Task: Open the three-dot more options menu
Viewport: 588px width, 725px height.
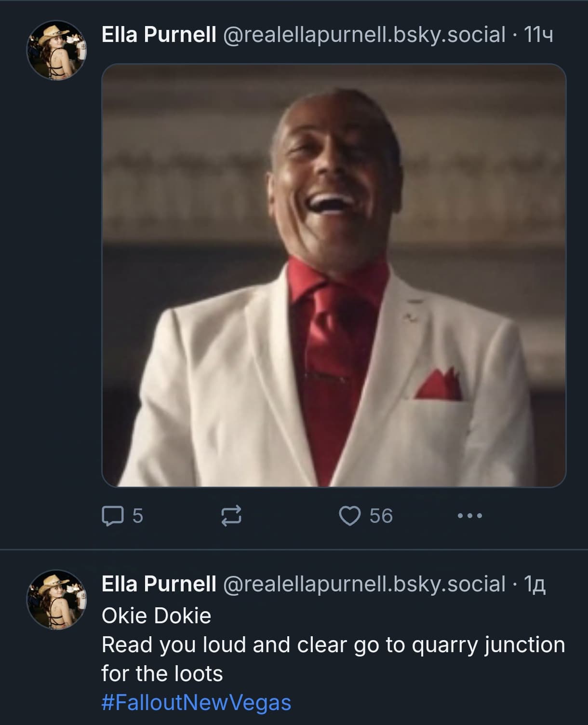Action: [x=469, y=516]
